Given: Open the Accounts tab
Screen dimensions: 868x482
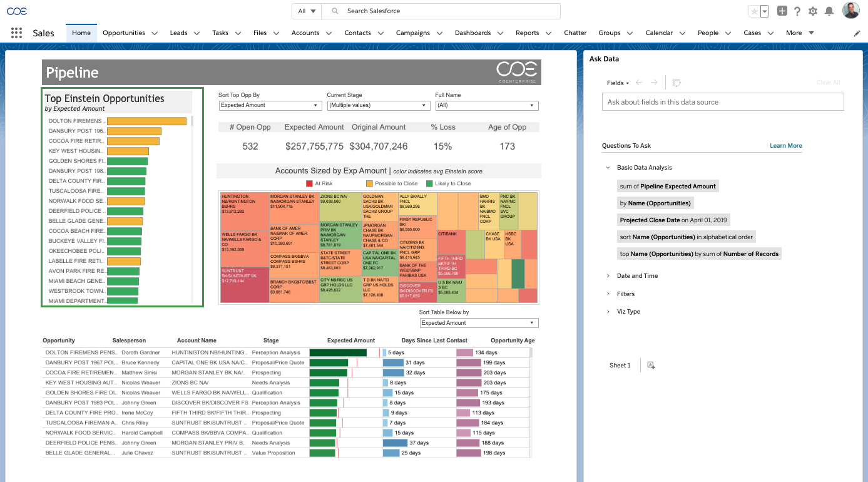Looking at the screenshot, I should coord(305,33).
